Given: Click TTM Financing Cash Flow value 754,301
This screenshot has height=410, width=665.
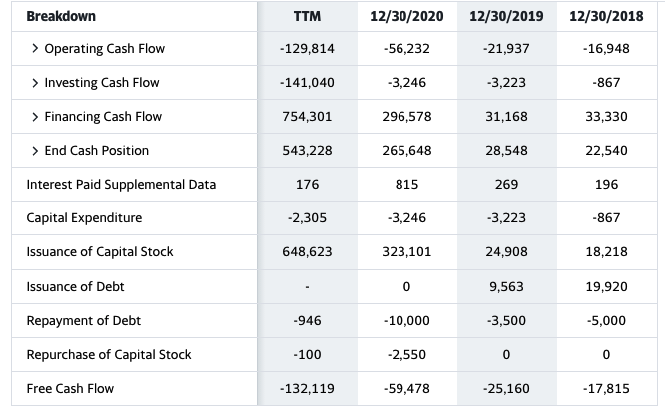Looking at the screenshot, I should coord(307,117).
